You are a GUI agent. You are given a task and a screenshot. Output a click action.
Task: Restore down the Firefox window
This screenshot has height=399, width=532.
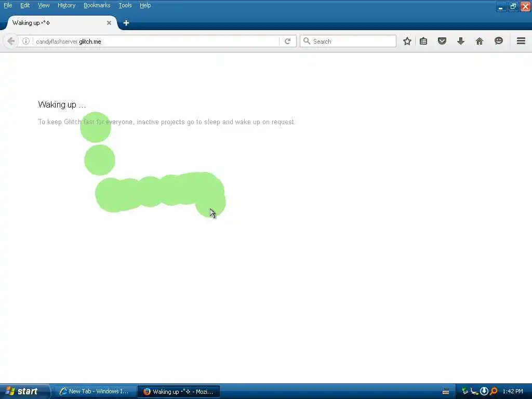tap(513, 6)
